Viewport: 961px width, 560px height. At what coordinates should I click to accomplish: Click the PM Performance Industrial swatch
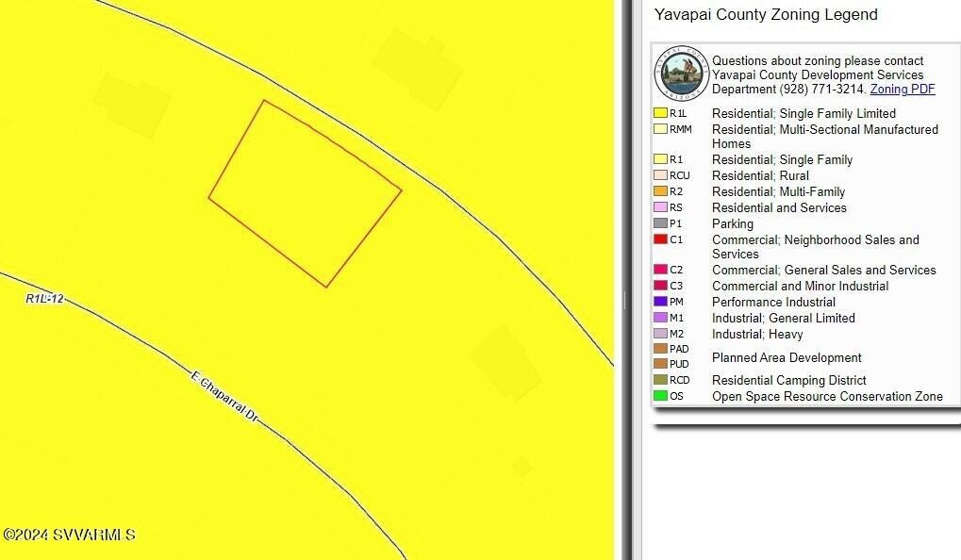pos(660,302)
